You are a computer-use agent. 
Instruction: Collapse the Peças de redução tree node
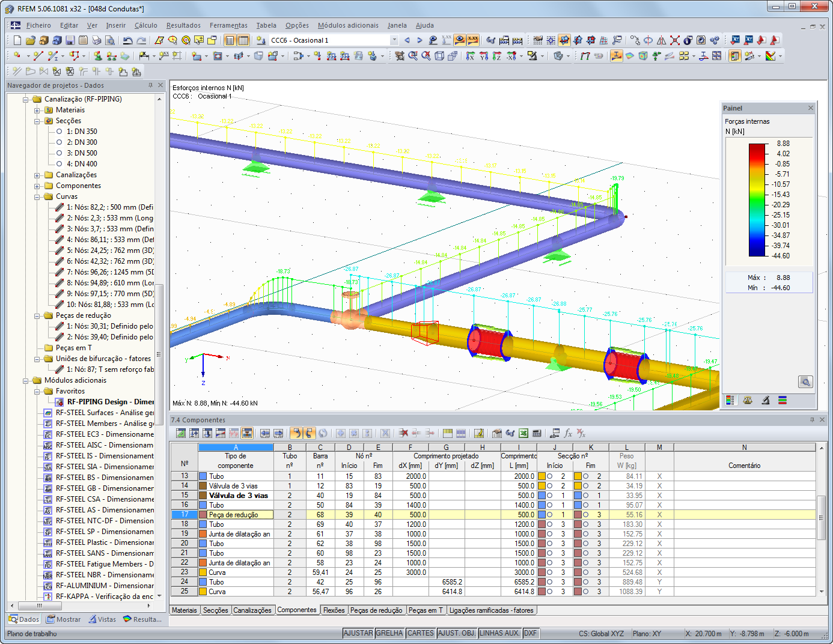[37, 315]
